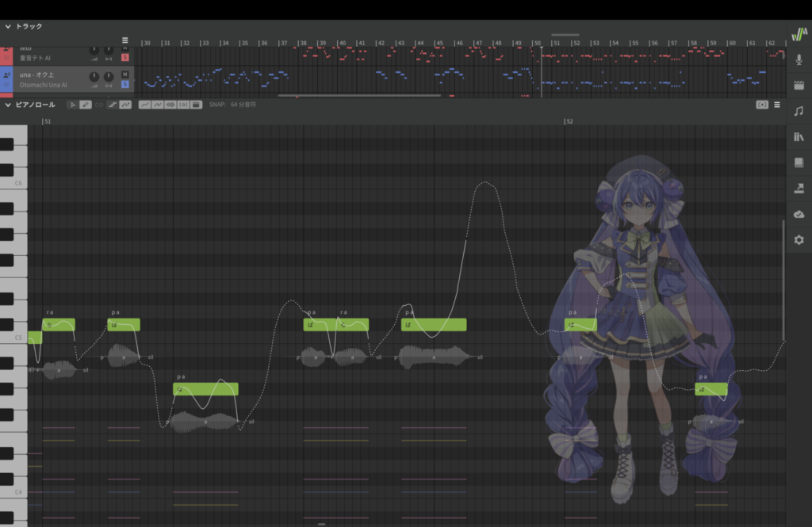Open the dictionary book panel

click(799, 162)
